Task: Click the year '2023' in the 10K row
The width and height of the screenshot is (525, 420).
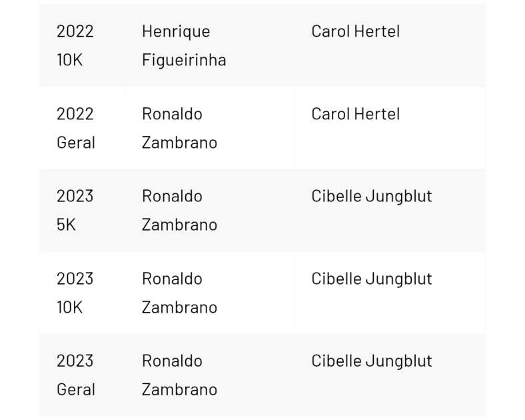Action: click(x=75, y=279)
